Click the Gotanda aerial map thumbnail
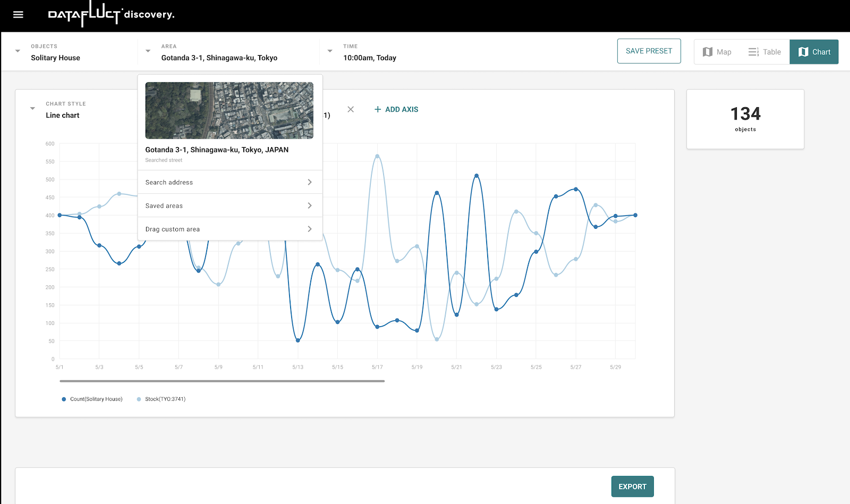The width and height of the screenshot is (850, 504). [x=229, y=110]
